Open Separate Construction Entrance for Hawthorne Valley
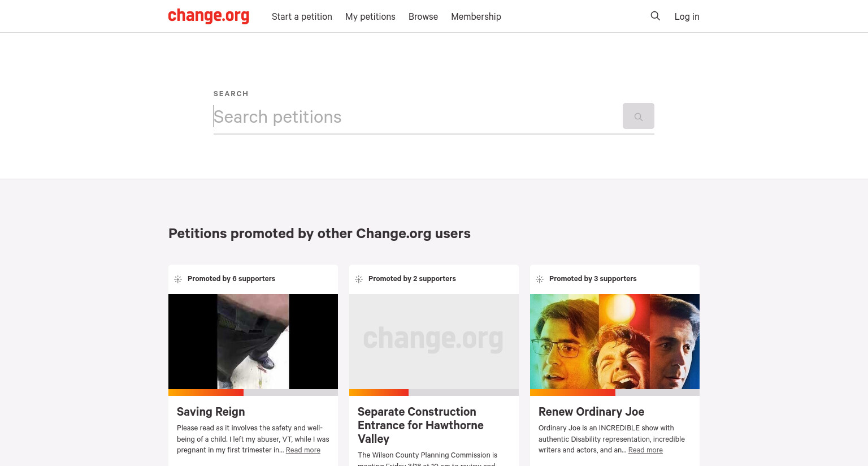 click(420, 425)
